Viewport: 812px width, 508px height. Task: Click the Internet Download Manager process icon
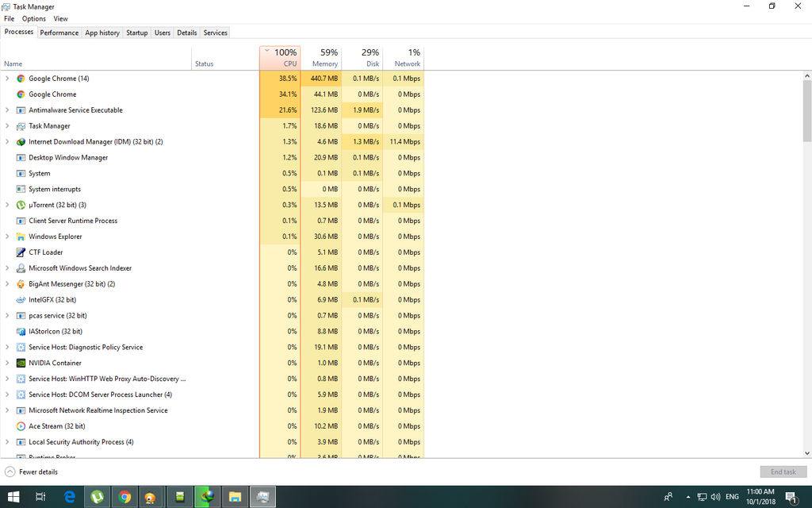click(x=21, y=141)
